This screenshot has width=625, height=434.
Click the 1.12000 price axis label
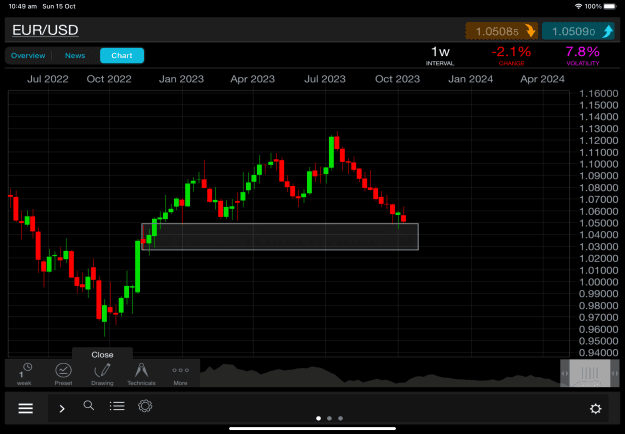pos(598,141)
